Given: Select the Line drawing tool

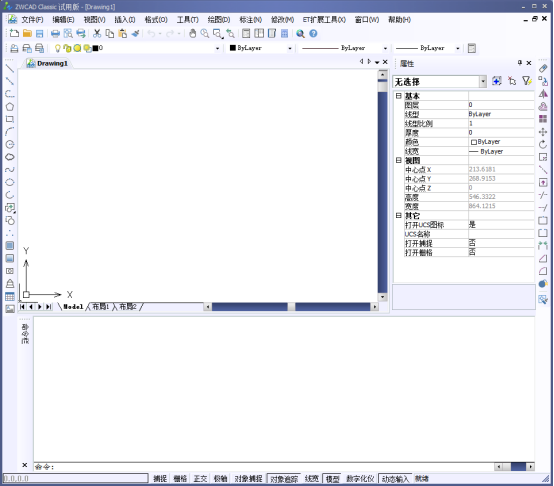Looking at the screenshot, I should click(10, 69).
